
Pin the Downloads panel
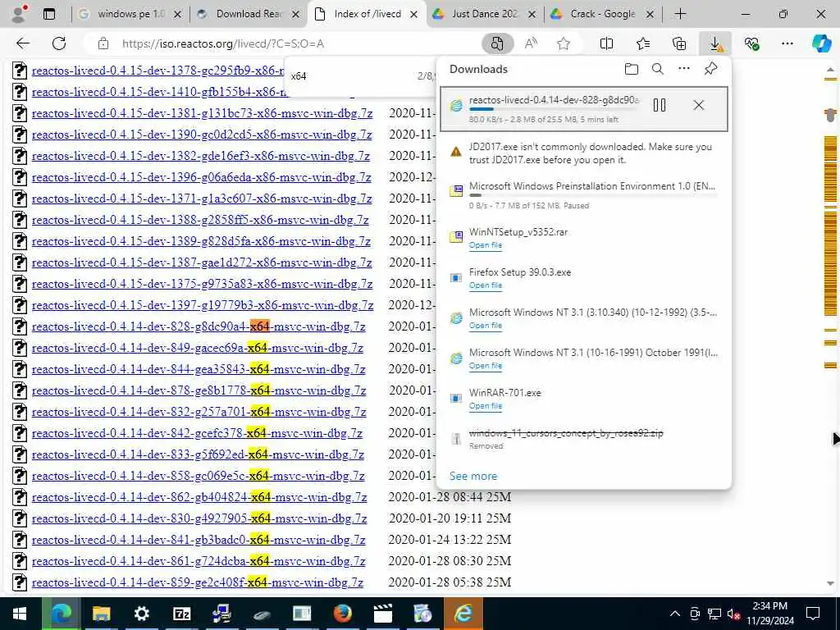click(x=711, y=69)
